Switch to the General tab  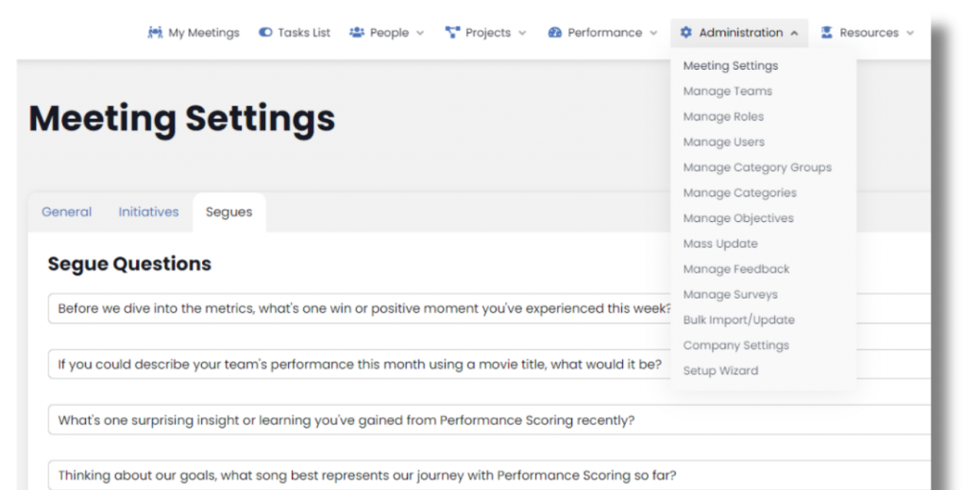tap(67, 212)
